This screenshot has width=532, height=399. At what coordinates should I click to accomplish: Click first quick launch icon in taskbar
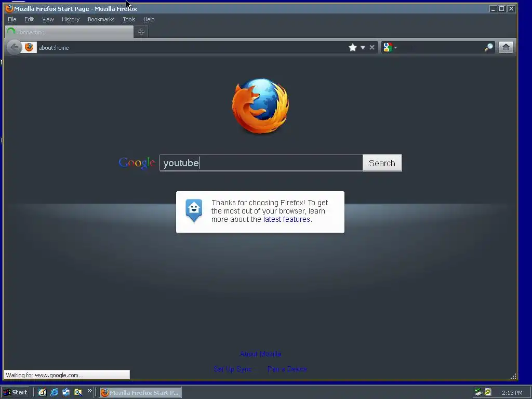[42, 392]
